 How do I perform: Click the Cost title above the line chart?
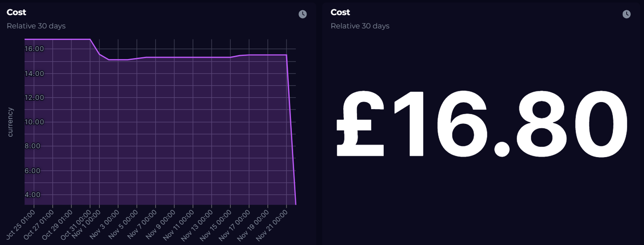click(x=16, y=12)
